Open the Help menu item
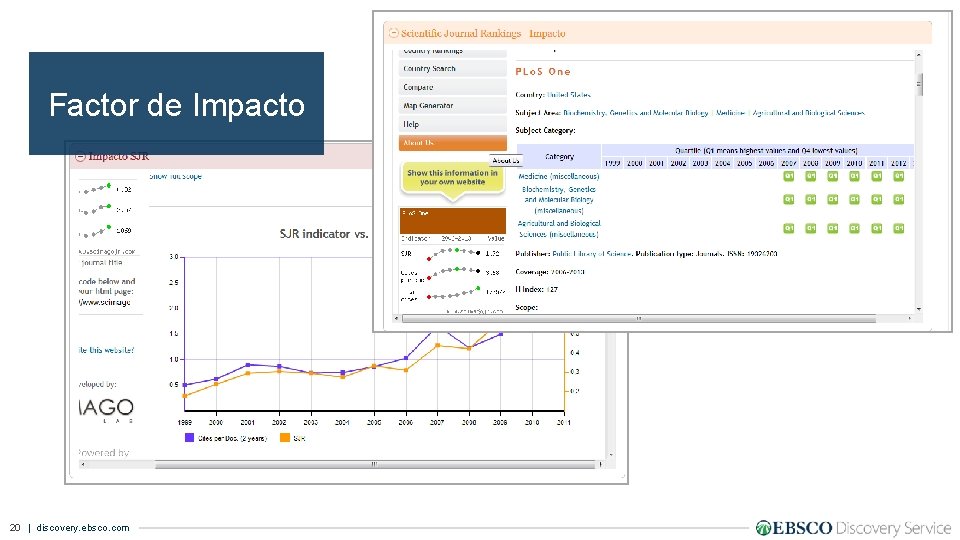 [x=452, y=124]
